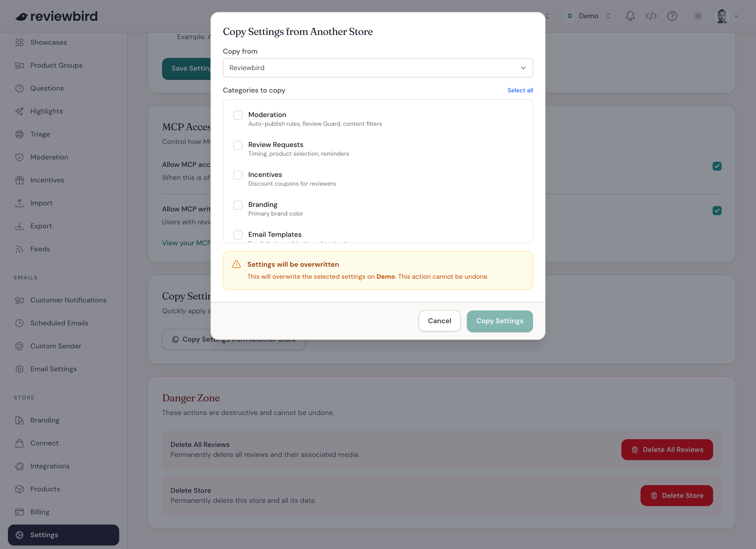
Task: Check the Branding category checkbox
Action: [238, 205]
